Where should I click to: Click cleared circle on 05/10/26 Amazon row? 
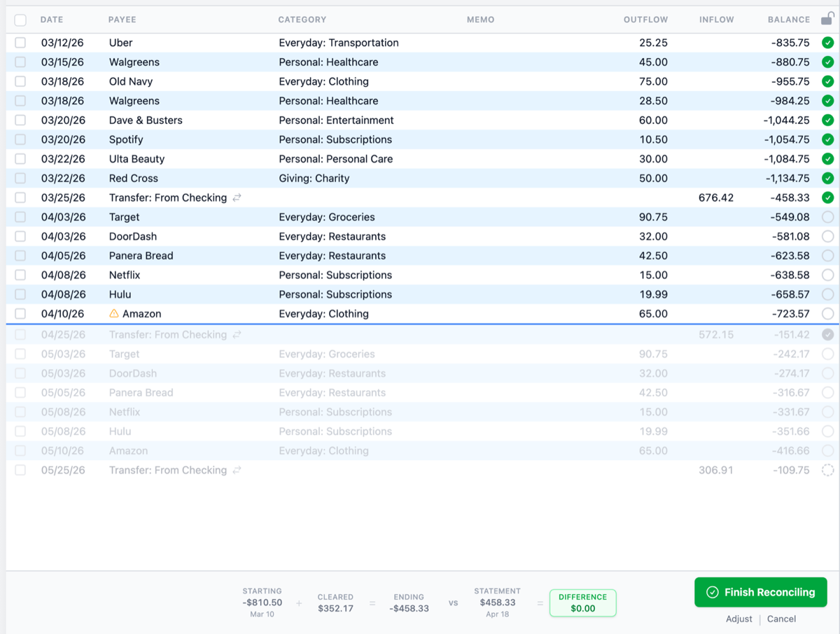tap(827, 451)
